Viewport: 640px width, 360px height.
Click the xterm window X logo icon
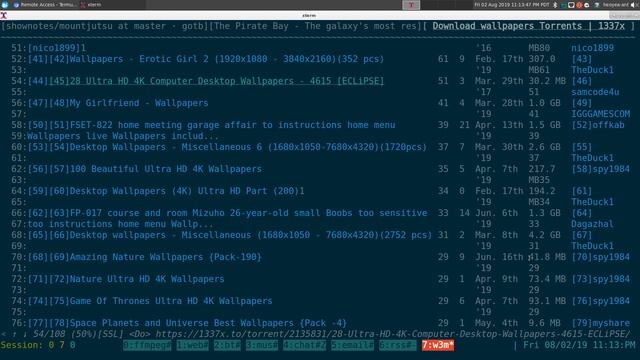click(x=4, y=16)
